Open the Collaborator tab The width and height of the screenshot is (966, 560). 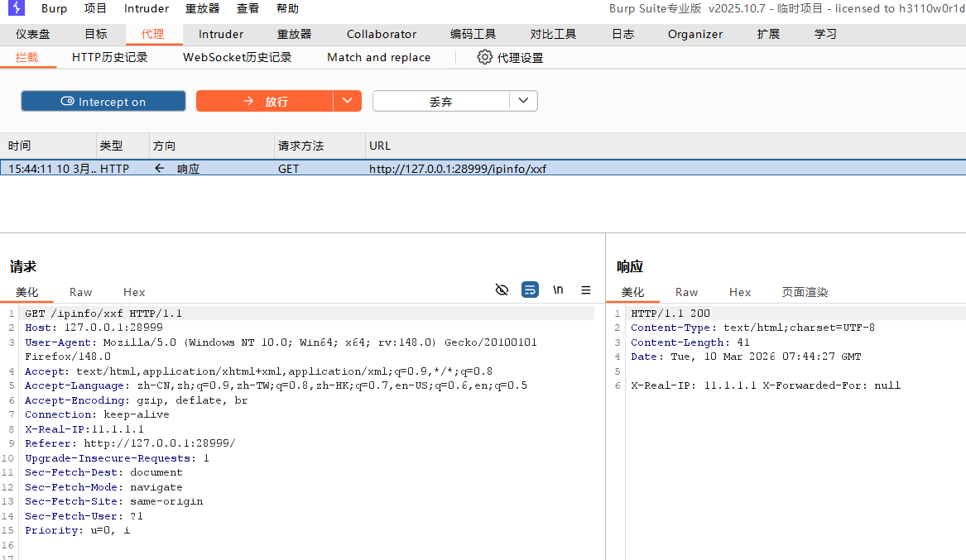point(382,35)
